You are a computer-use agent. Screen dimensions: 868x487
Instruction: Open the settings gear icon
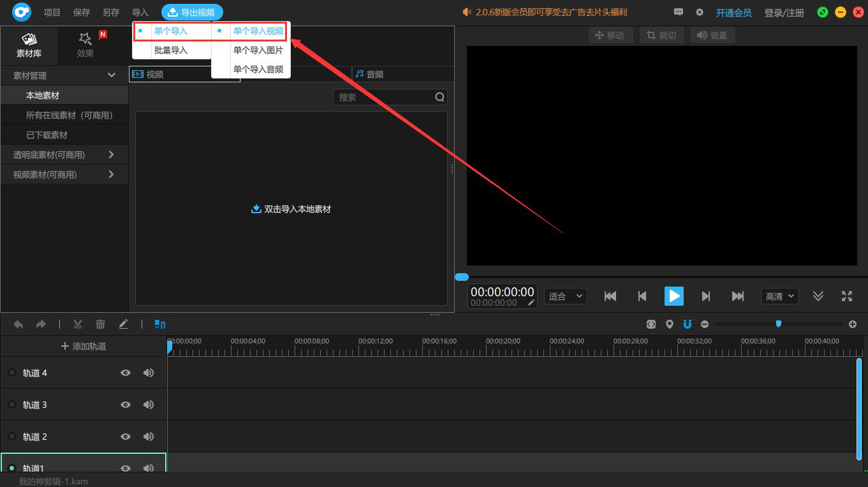pyautogui.click(x=700, y=12)
